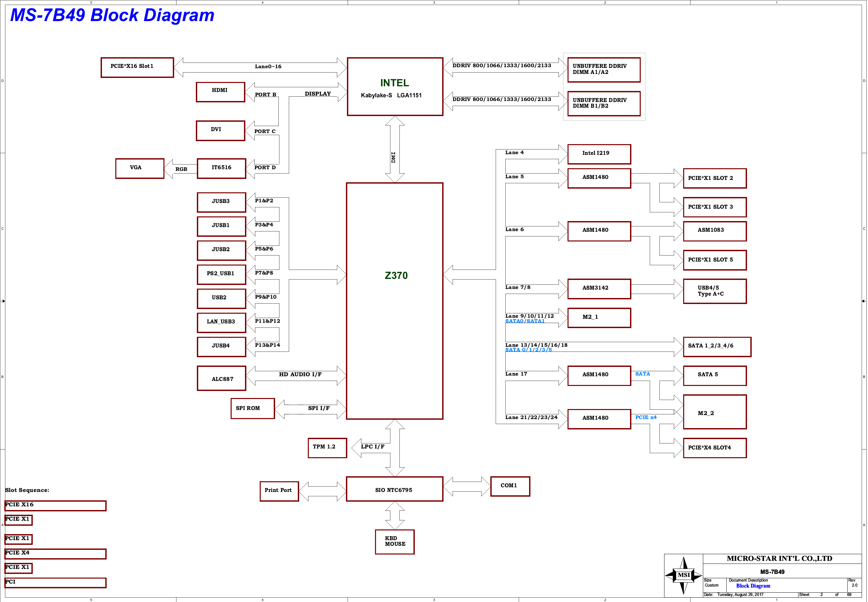Image resolution: width=868 pixels, height=602 pixels.
Task: Select the JUSB3 block
Action: tap(221, 202)
